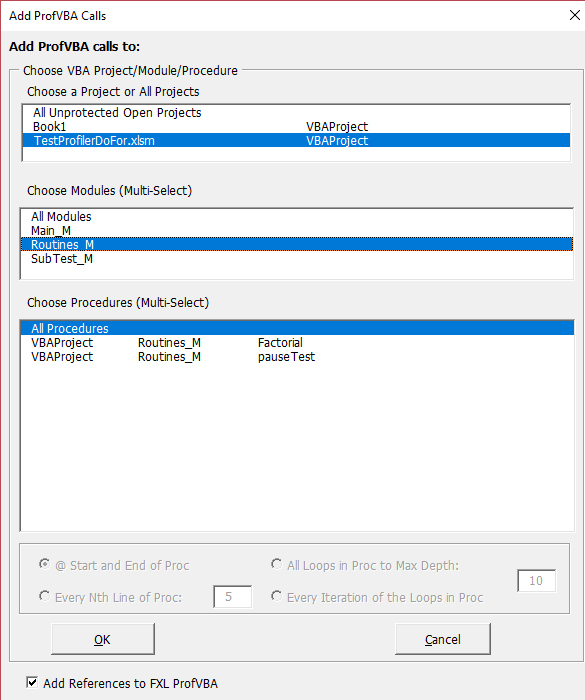The width and height of the screenshot is (585, 700).
Task: Select the Start and End of Proc radio button
Action: [45, 564]
